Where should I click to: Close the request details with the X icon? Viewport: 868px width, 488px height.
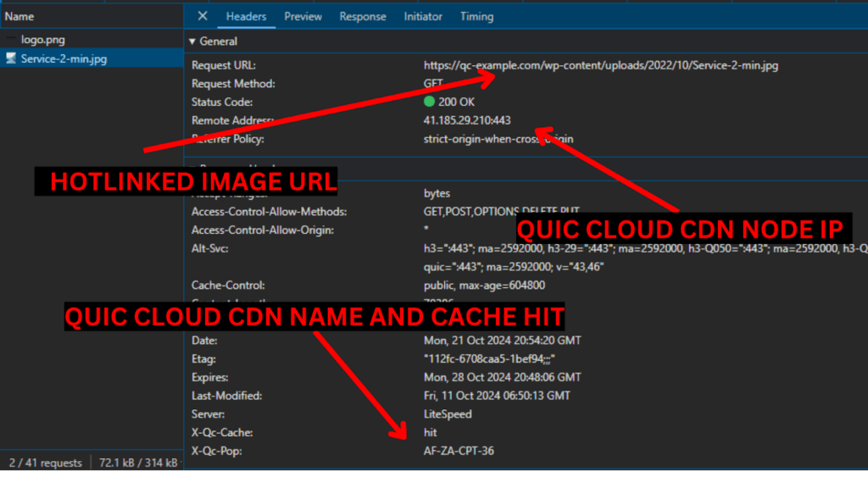tap(201, 16)
